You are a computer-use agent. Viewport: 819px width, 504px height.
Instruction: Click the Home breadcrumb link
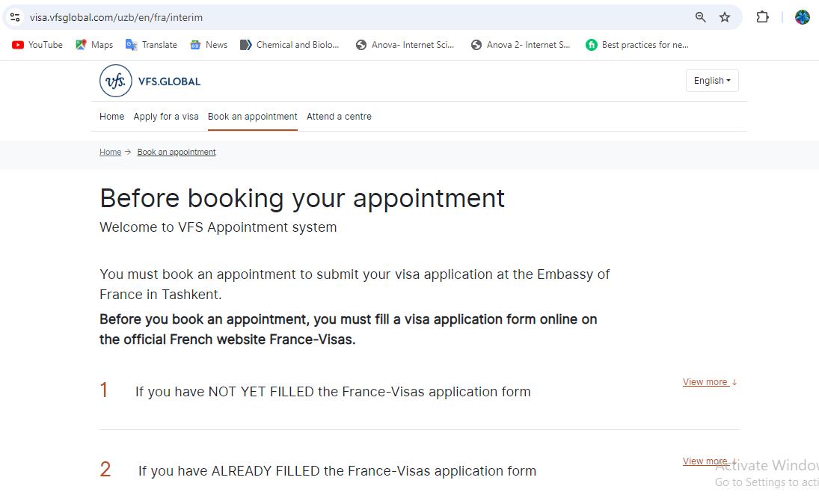[x=109, y=152]
